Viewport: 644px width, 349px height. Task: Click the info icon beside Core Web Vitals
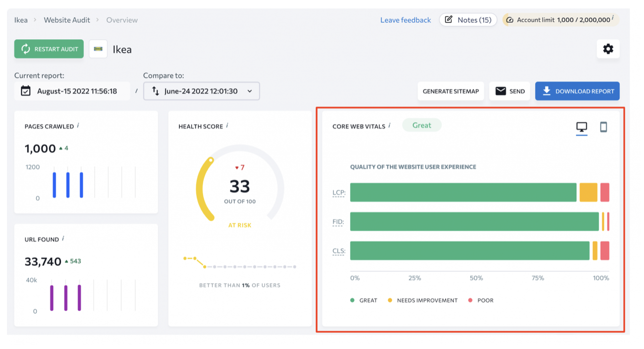click(x=389, y=126)
